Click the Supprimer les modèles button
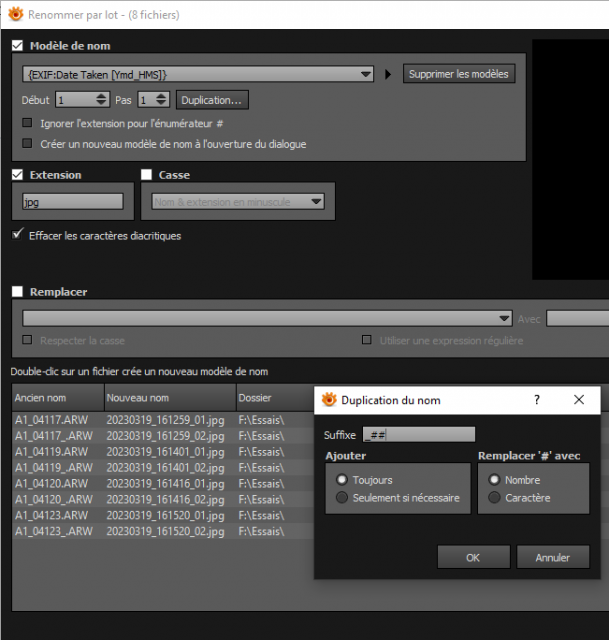This screenshot has width=609, height=640. click(459, 74)
